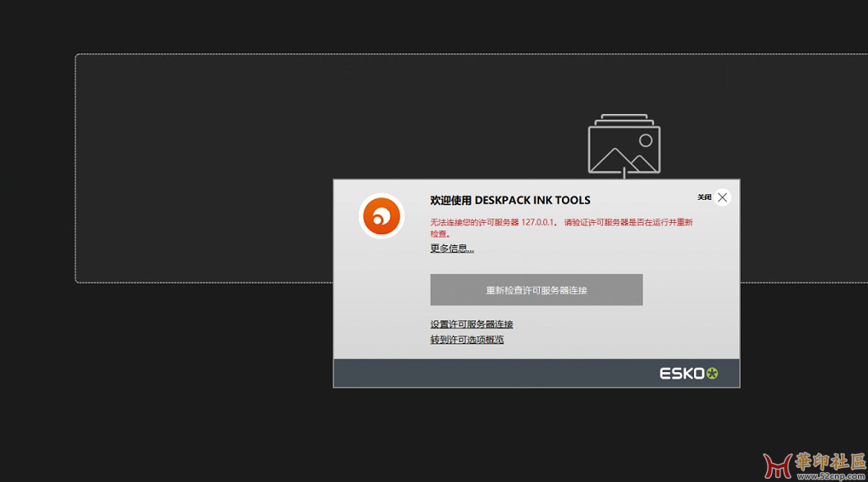
Task: Click the image placeholder icon in the drop zone
Action: (x=624, y=145)
